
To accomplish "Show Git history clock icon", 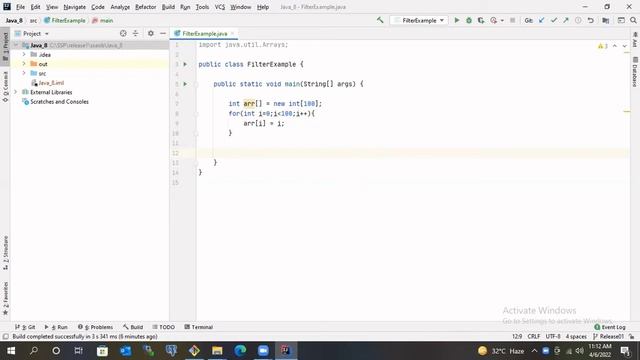I will click(x=578, y=20).
